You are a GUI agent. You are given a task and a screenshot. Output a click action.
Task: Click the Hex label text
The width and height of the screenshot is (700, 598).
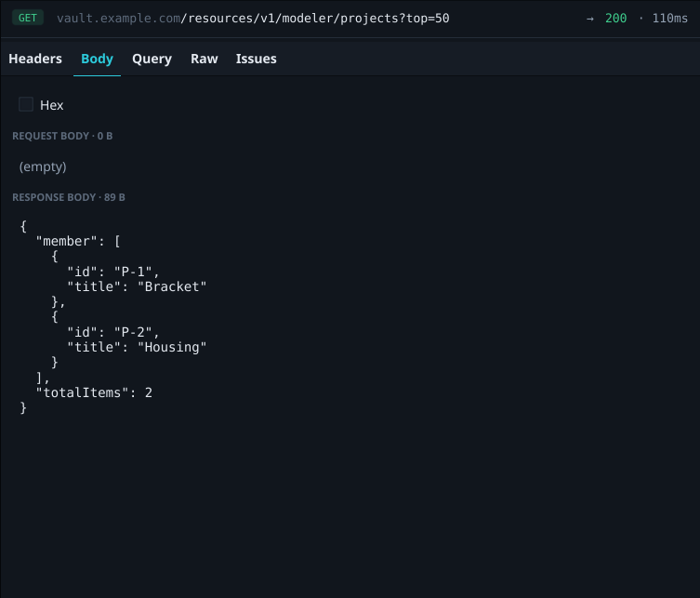coord(52,105)
